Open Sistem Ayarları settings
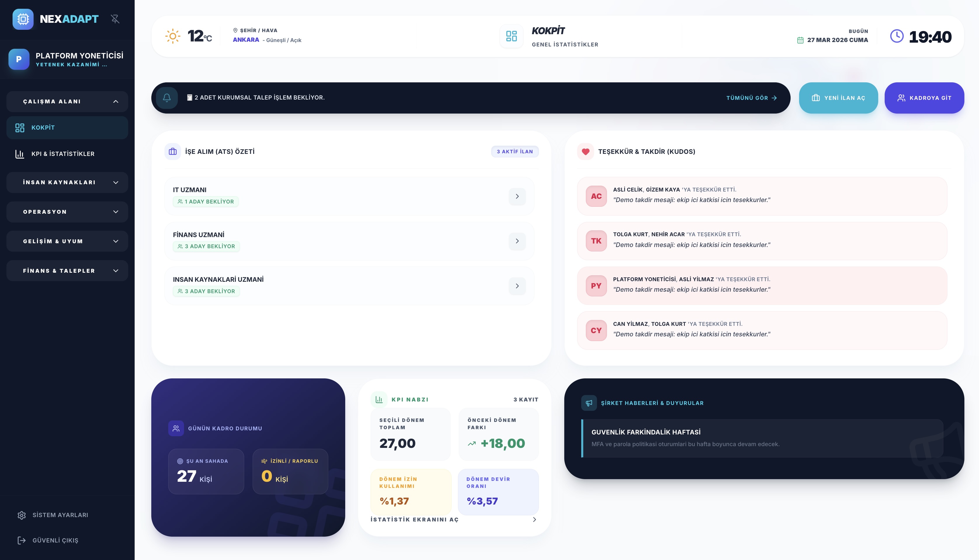 [60, 515]
